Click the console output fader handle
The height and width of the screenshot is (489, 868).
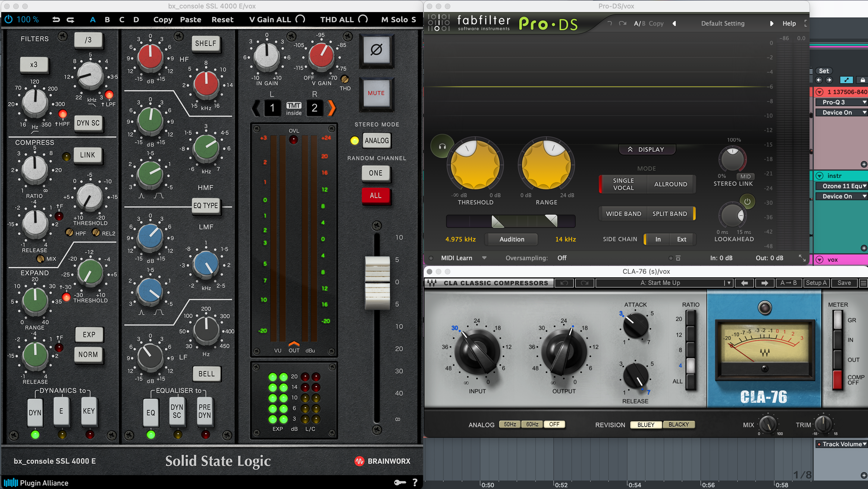[x=377, y=282]
